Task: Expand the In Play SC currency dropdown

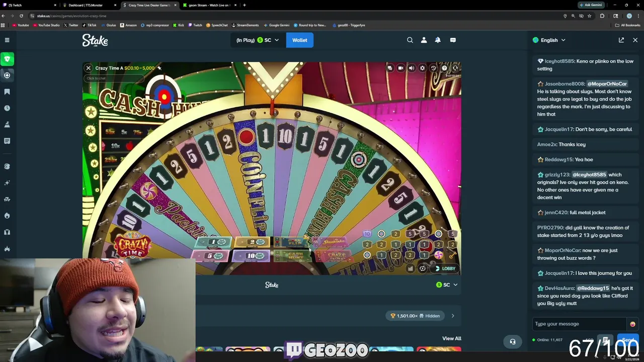Action: [258, 40]
